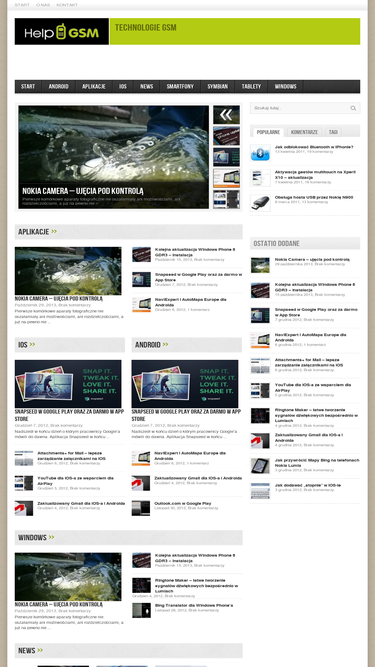Click the green arrows beside Windows heading
This screenshot has width=375, height=667.
point(51,537)
